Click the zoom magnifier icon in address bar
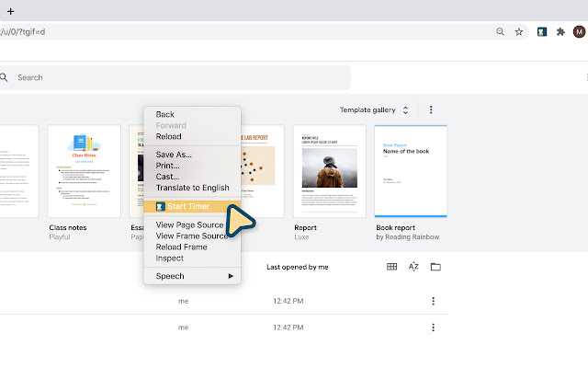Viewport: 588px width, 368px height. click(x=500, y=31)
